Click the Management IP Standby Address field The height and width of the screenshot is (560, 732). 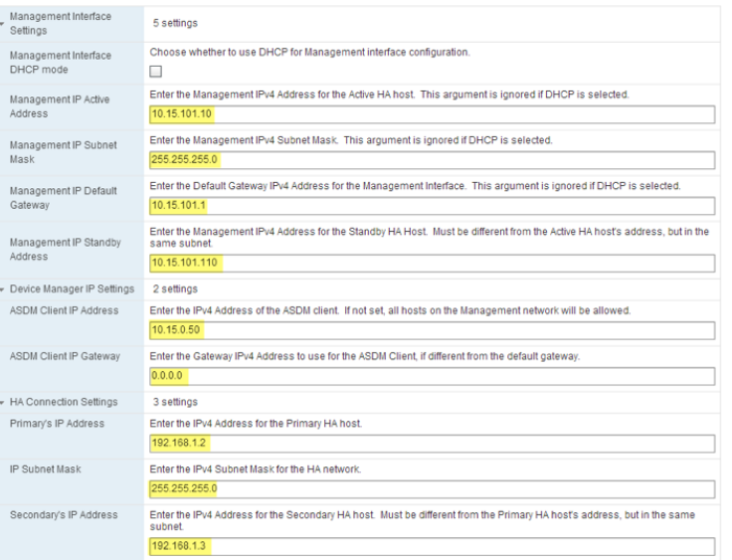click(x=431, y=264)
